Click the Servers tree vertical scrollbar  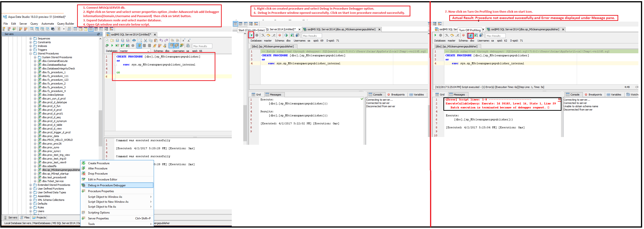(101, 128)
